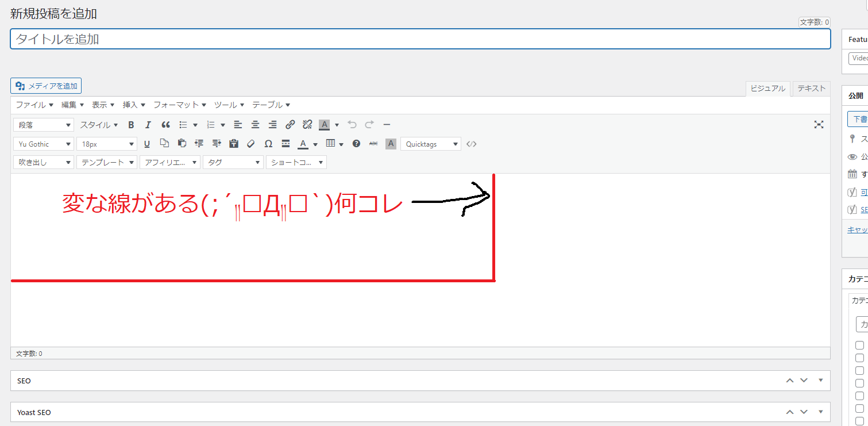
Task: Align text center
Action: point(255,125)
